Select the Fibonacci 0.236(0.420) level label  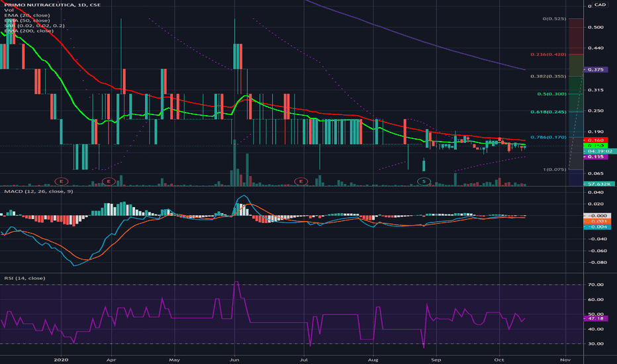click(548, 54)
